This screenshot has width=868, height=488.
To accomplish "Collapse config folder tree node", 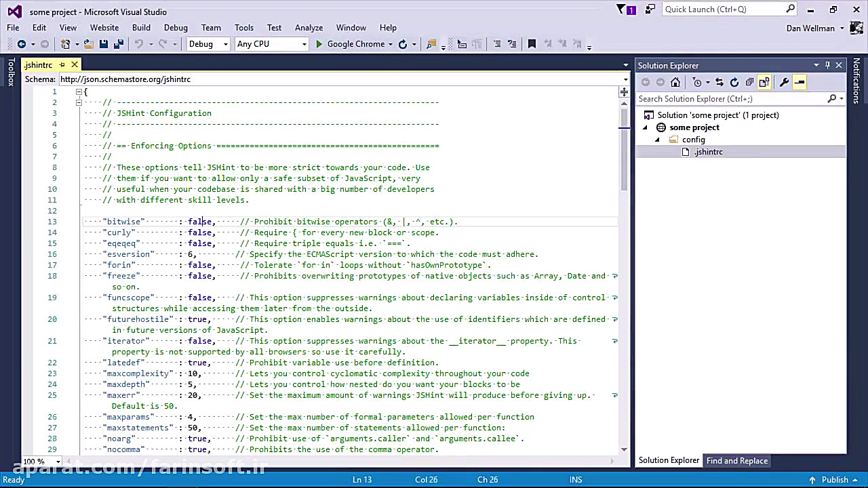I will 657,140.
